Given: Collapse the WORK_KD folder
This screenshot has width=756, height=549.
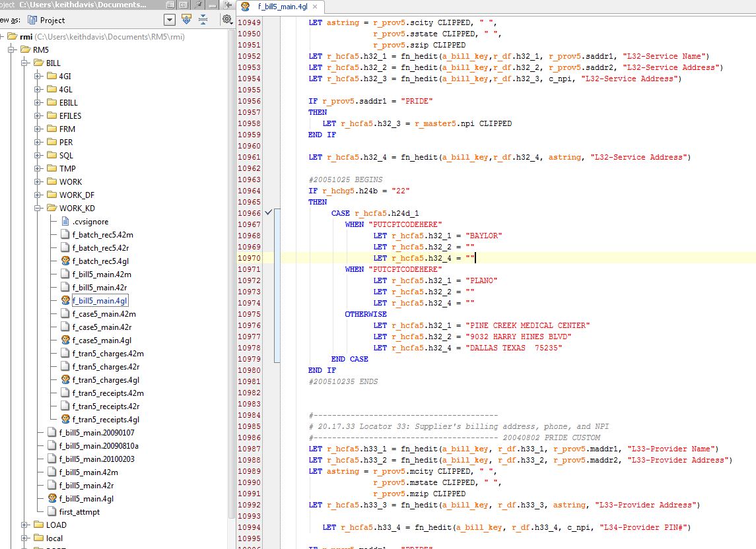Looking at the screenshot, I should click(x=38, y=209).
